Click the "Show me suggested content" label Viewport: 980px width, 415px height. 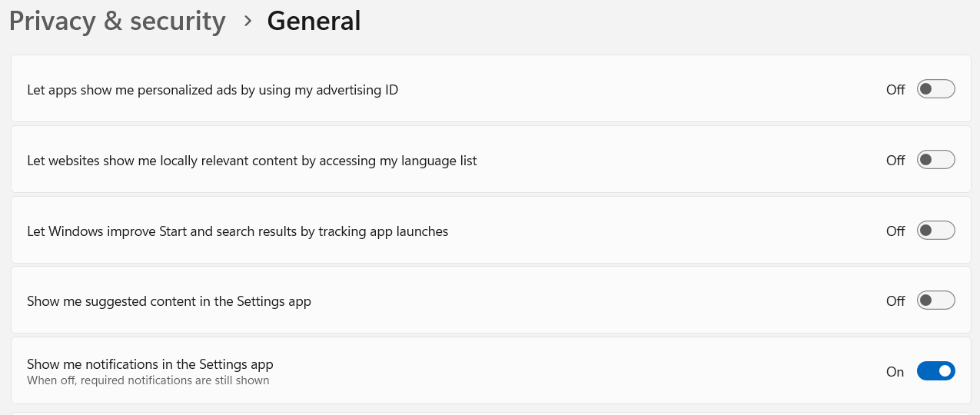168,301
